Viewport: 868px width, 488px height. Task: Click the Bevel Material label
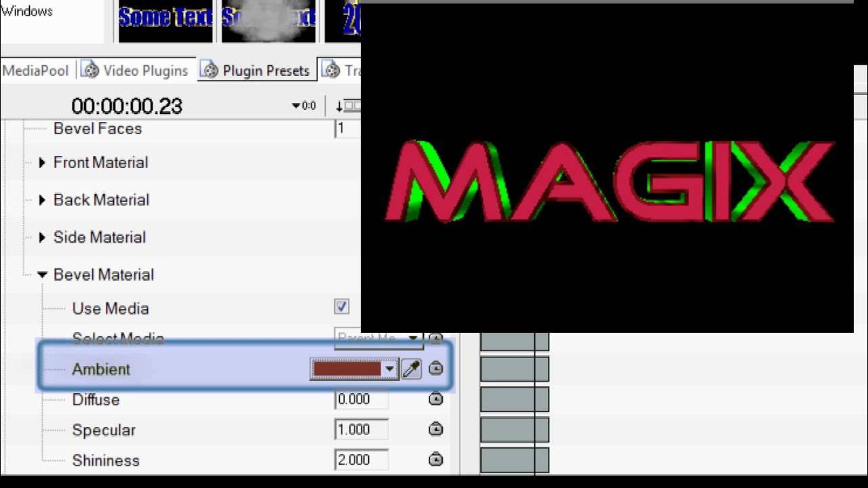click(104, 274)
